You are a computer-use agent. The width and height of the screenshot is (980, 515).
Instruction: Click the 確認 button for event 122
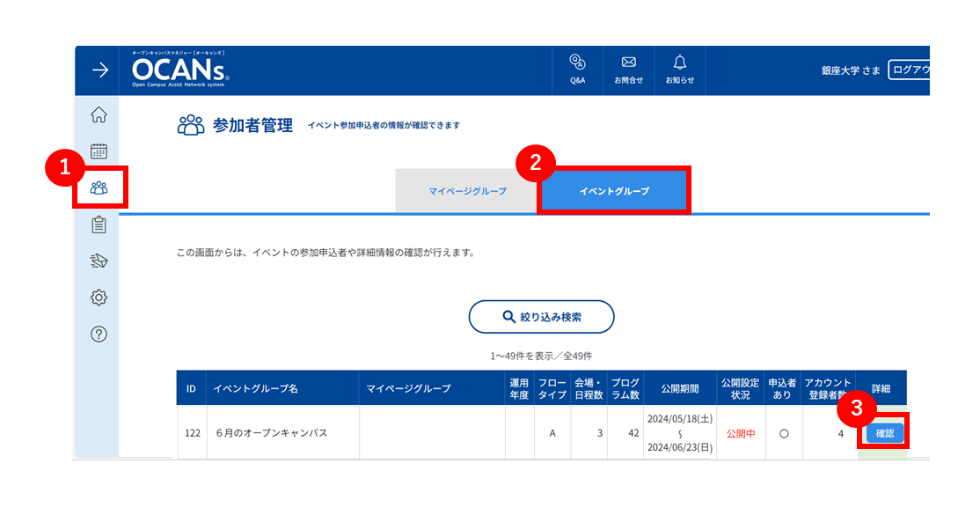[885, 433]
